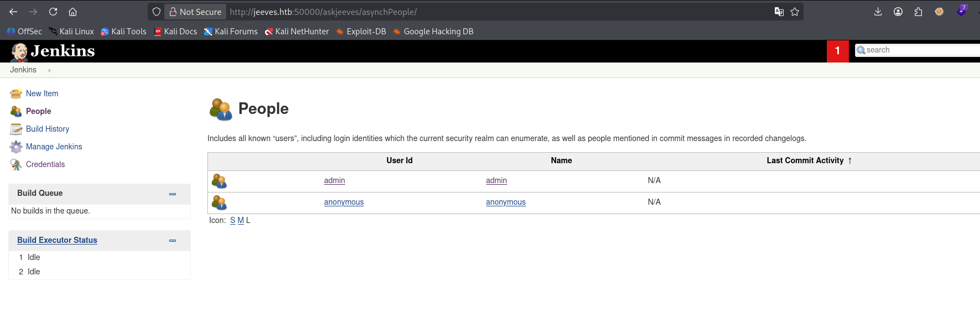This screenshot has width=980, height=317.
Task: Click the translate page icon in the address bar
Action: [x=779, y=12]
